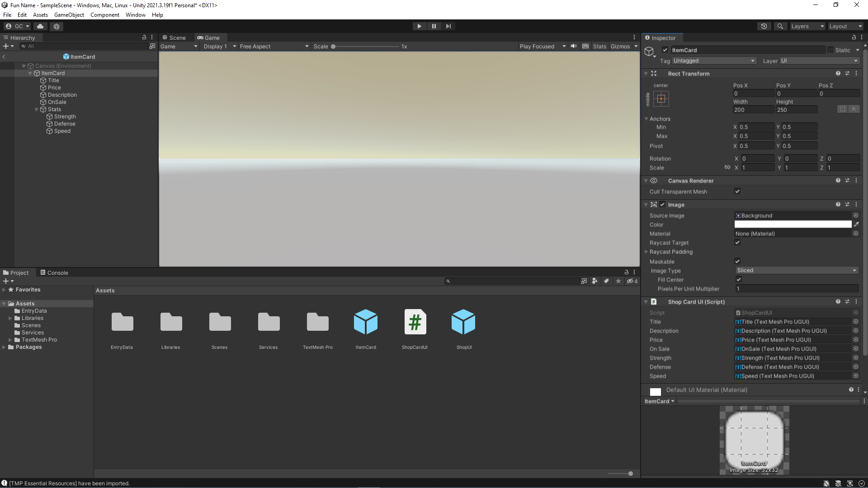This screenshot has width=868, height=488.
Task: Toggle Raycast Target checkbox in Image
Action: point(737,243)
